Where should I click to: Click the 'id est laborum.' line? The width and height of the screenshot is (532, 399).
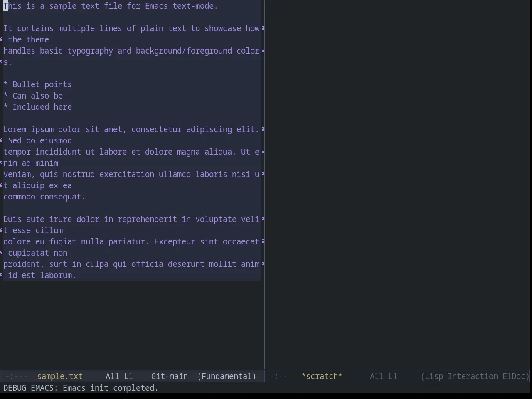click(42, 275)
